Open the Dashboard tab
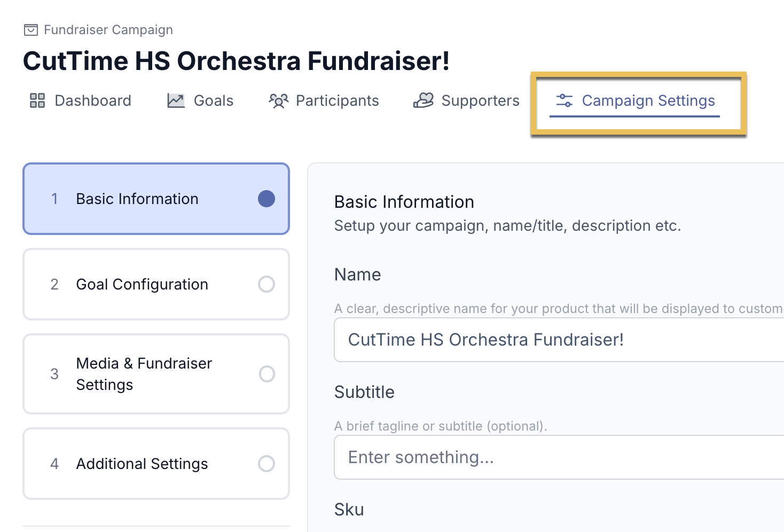Screen dimensions: 784x532 point(80,100)
